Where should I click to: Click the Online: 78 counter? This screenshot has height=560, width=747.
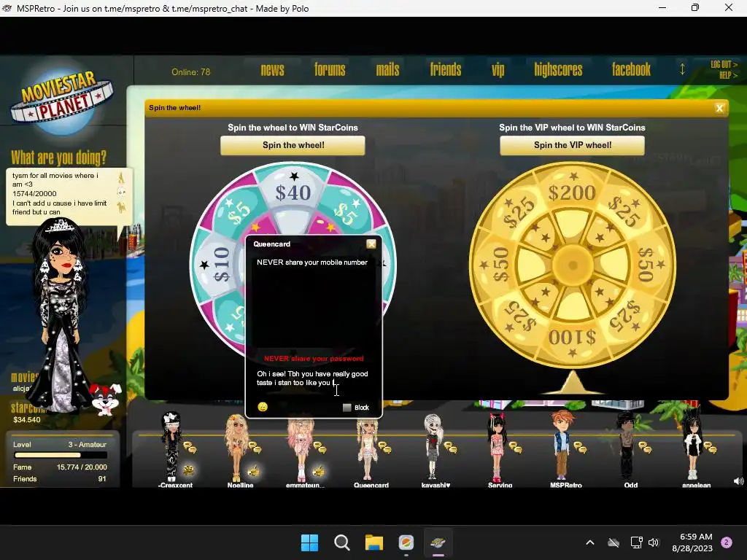point(190,72)
